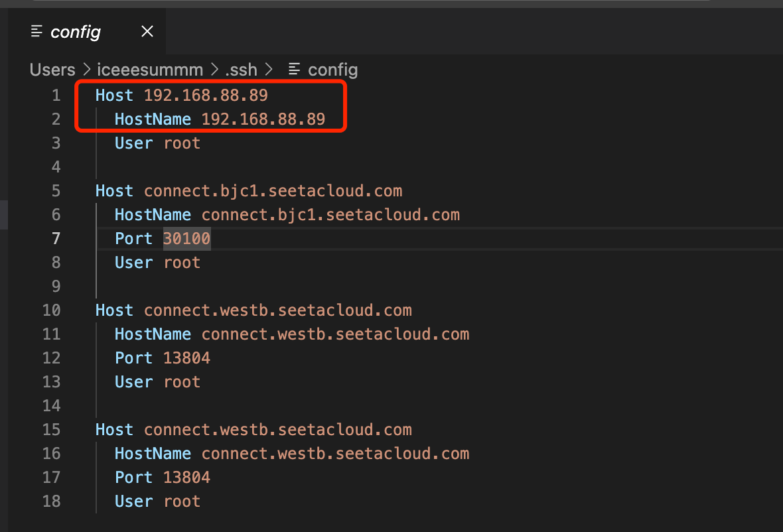
Task: Click Host 192.168.88.89 on line 1
Action: (181, 95)
